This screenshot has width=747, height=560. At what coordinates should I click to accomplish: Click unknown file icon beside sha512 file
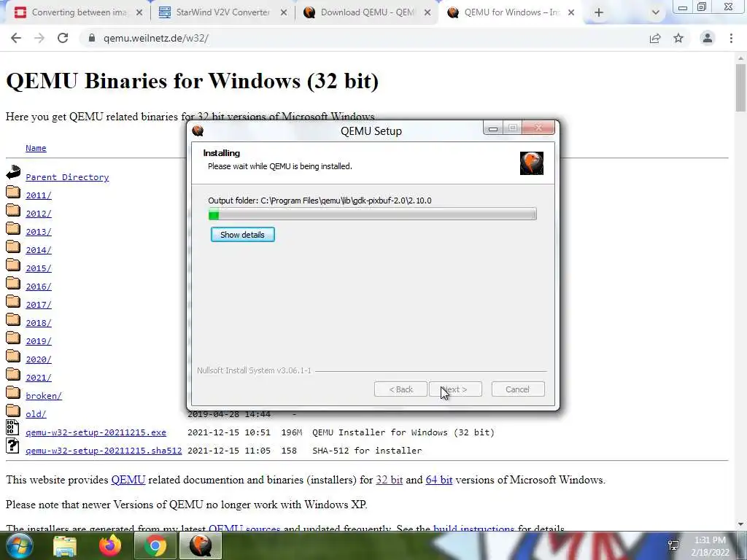(x=12, y=446)
